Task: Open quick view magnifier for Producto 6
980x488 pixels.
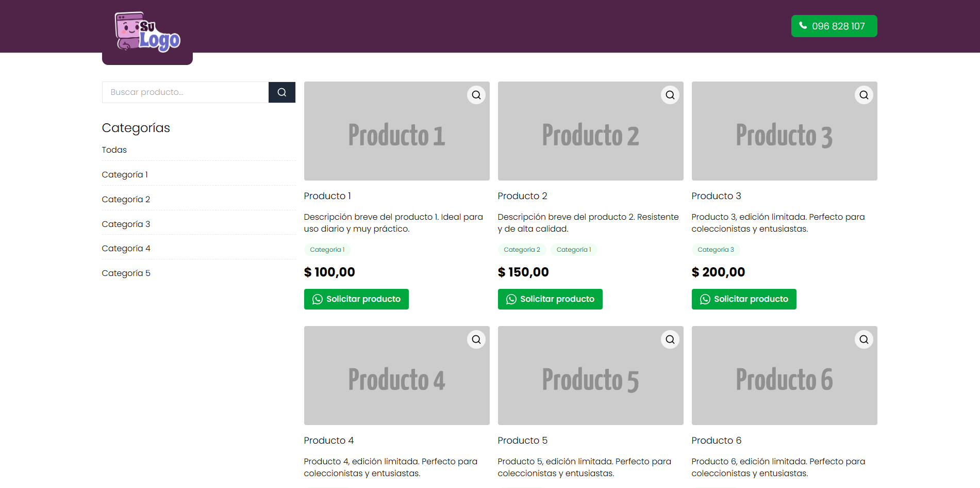Action: [x=863, y=339]
